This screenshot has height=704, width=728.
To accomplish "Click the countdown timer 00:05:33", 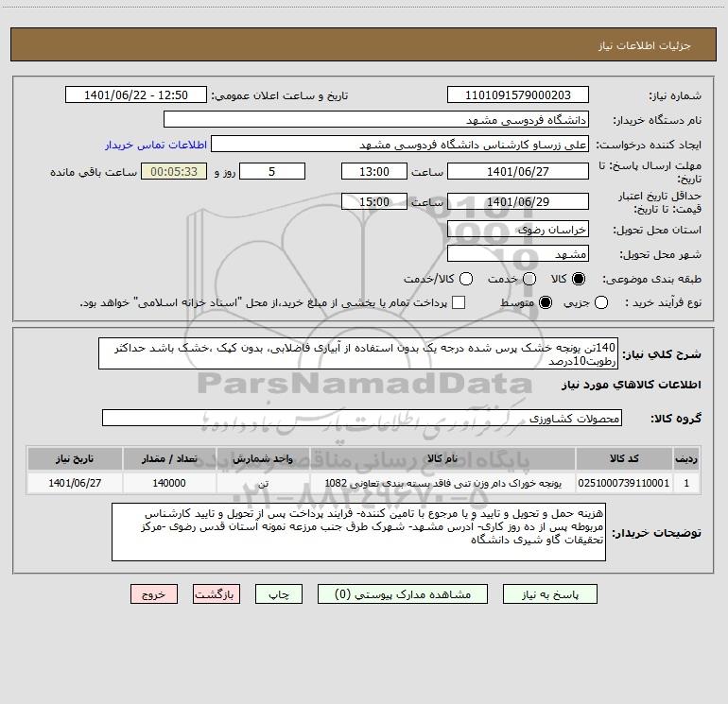I will coord(174,171).
